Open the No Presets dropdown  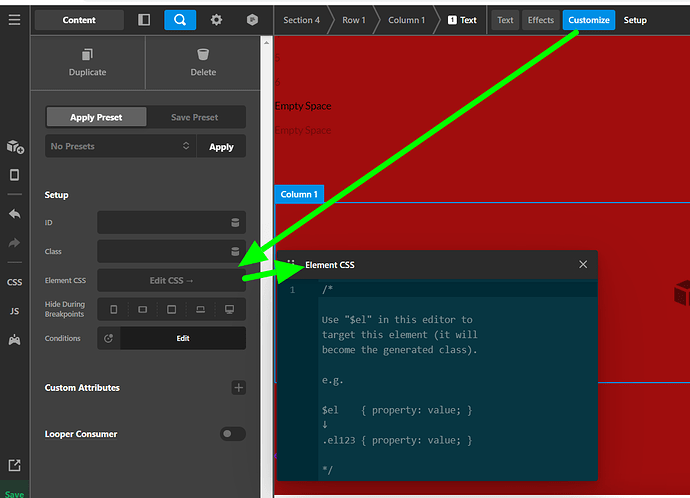click(x=119, y=146)
